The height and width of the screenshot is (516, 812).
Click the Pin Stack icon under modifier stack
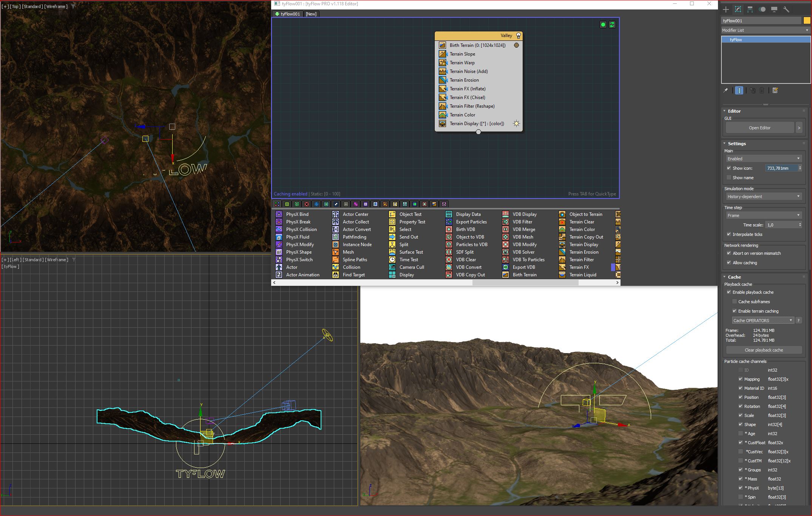tap(726, 91)
